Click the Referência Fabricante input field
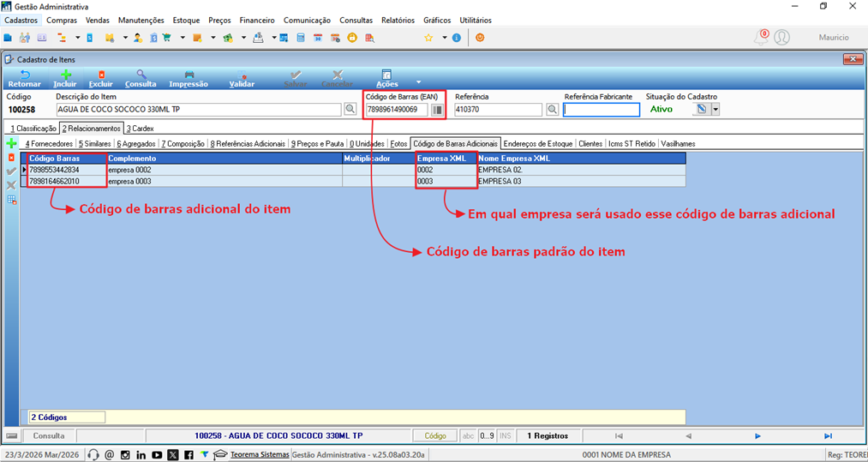The width and height of the screenshot is (868, 462). coord(602,110)
